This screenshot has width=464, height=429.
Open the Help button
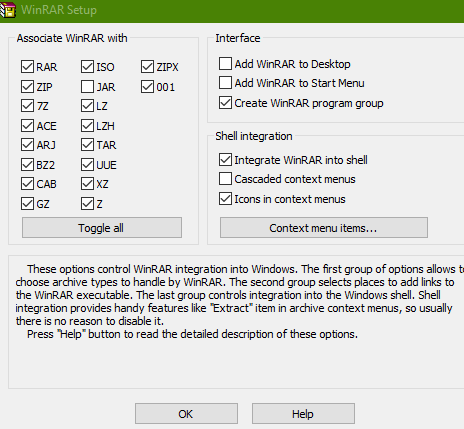(303, 414)
